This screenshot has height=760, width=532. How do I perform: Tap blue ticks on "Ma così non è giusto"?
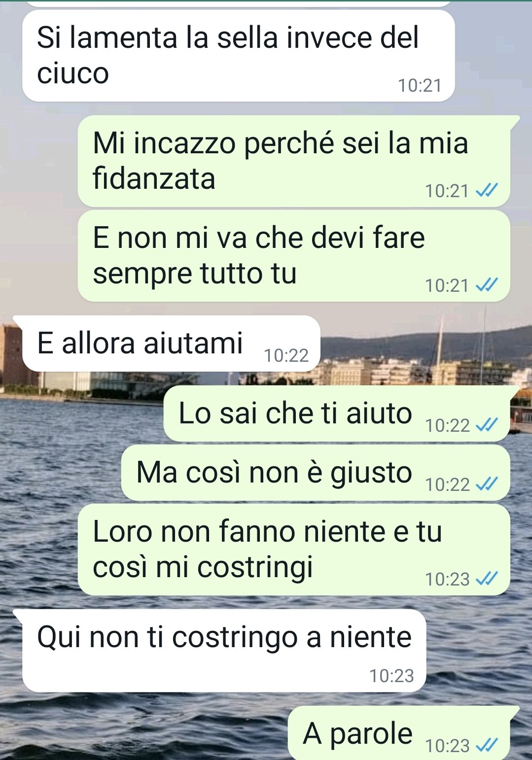pyautogui.click(x=487, y=484)
